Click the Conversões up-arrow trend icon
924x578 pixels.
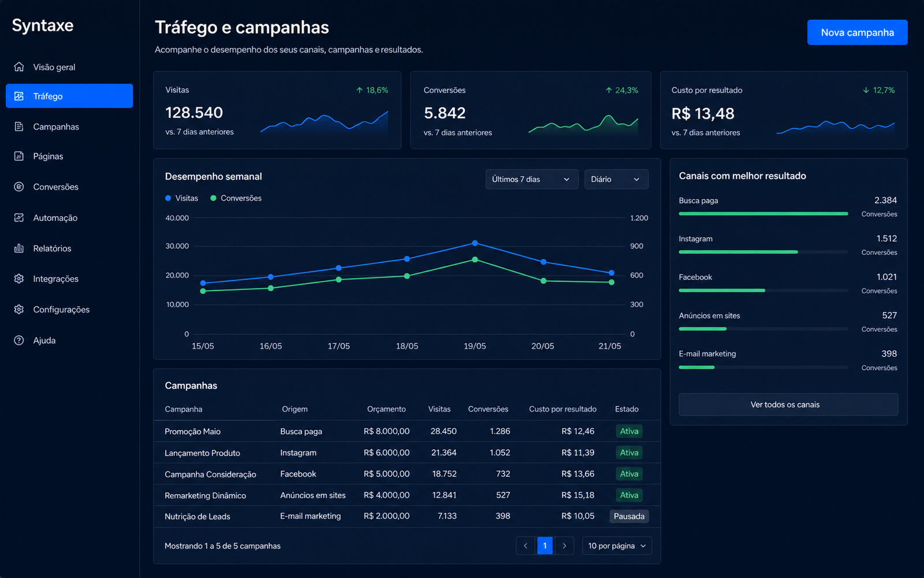(609, 90)
